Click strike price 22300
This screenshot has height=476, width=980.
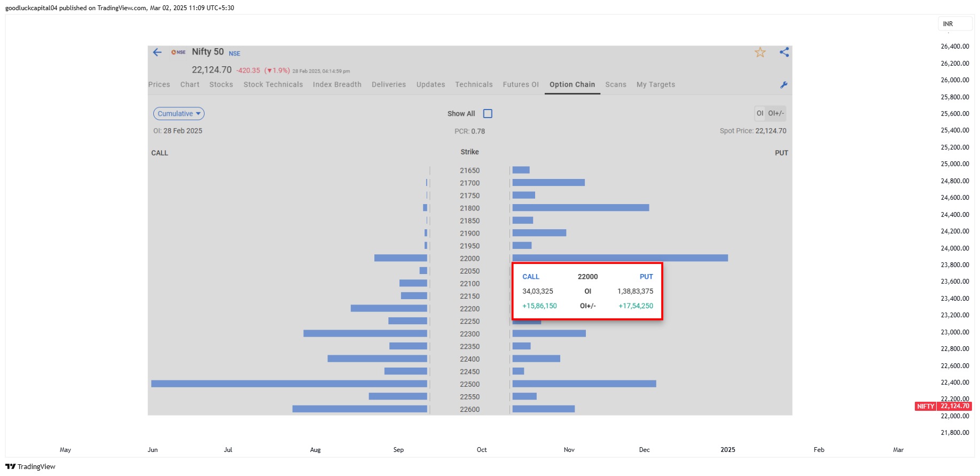pos(470,334)
